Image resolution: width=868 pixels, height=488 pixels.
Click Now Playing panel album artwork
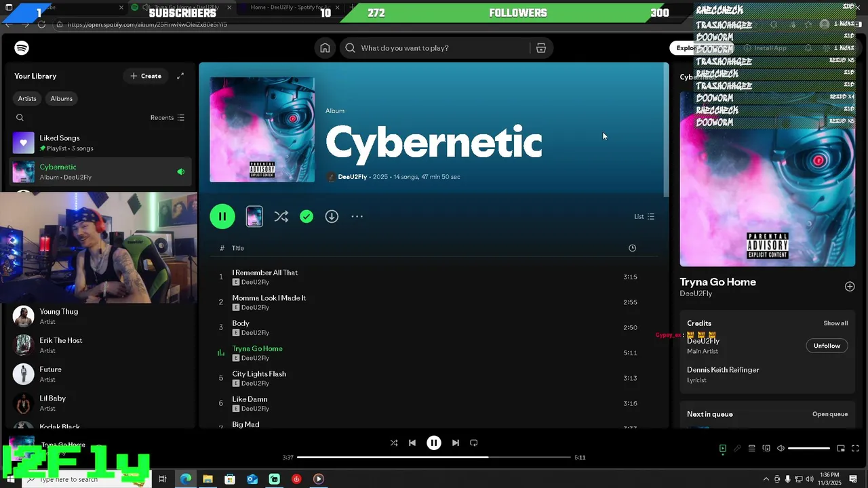[768, 178]
